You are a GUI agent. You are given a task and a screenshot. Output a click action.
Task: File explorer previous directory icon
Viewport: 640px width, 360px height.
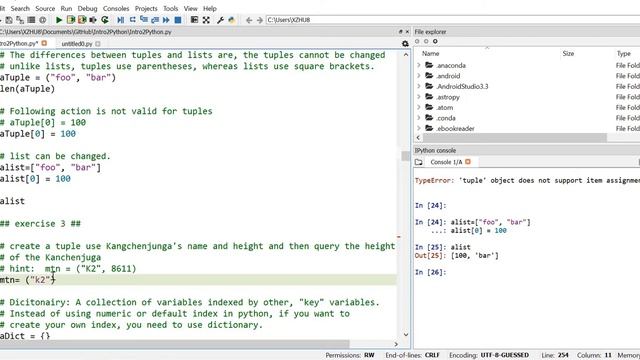coord(417,41)
